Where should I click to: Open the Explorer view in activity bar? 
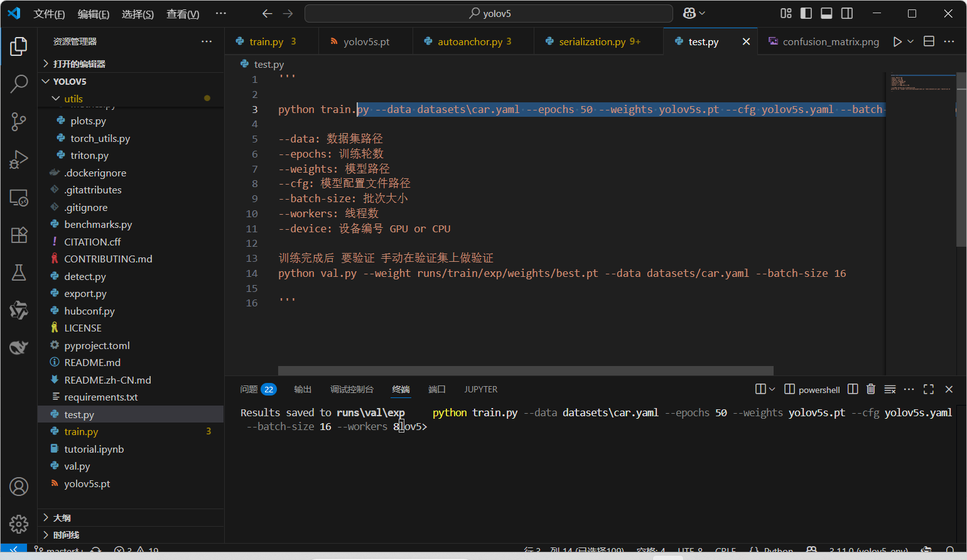point(19,46)
